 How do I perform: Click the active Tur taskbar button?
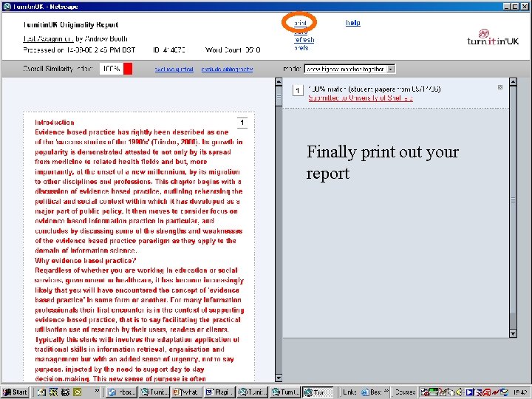pyautogui.click(x=317, y=392)
